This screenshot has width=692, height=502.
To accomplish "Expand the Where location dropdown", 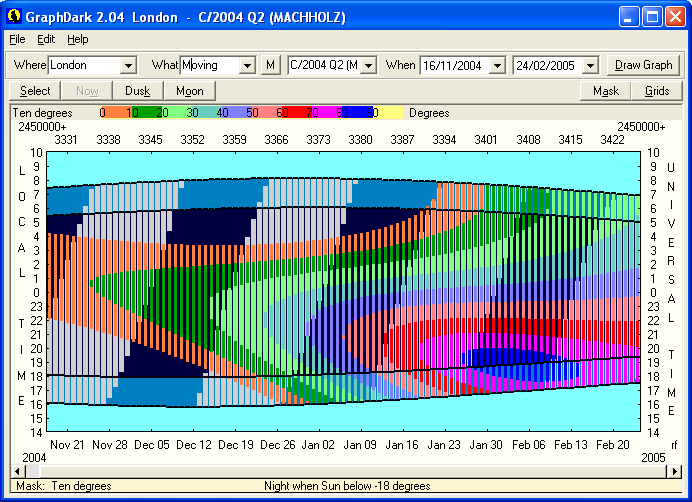I will click(127, 65).
